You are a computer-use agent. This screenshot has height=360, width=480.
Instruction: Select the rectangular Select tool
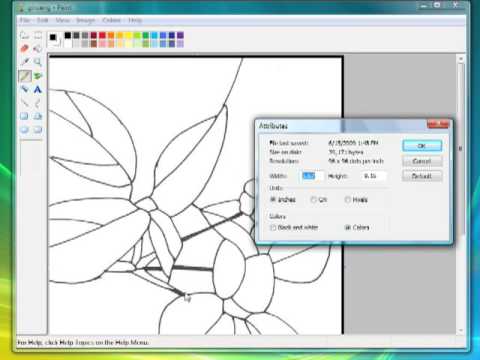[38, 35]
